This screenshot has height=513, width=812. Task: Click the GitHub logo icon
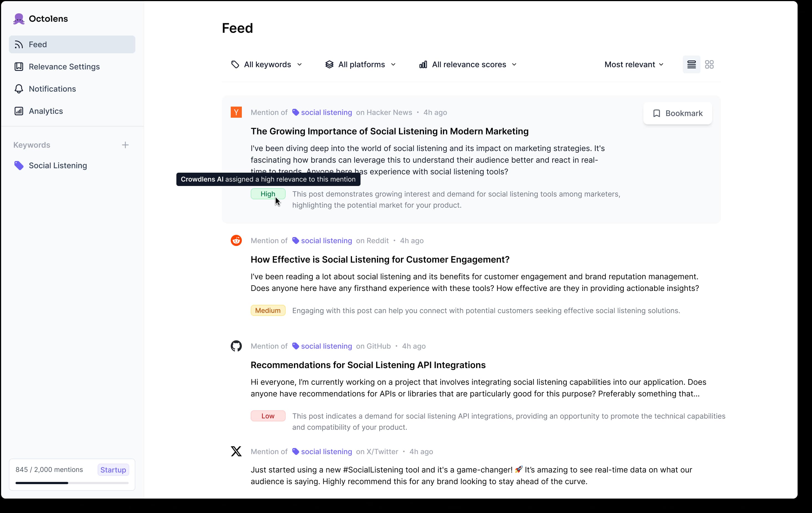(236, 346)
